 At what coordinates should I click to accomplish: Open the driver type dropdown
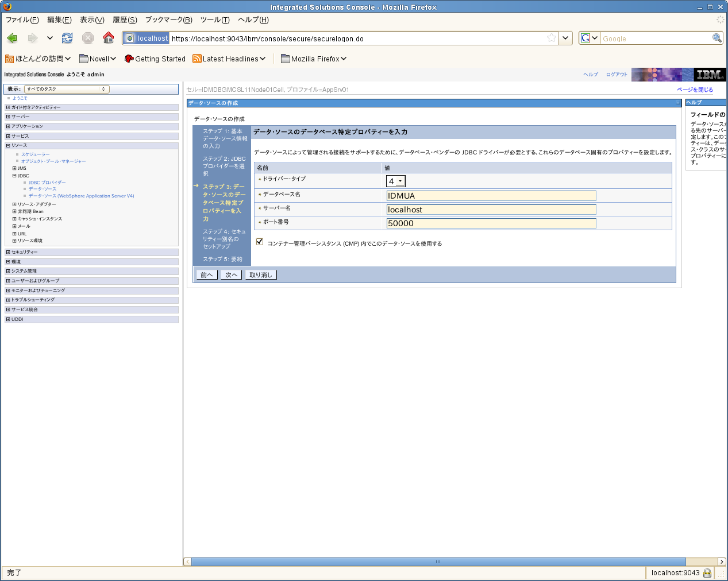point(396,181)
